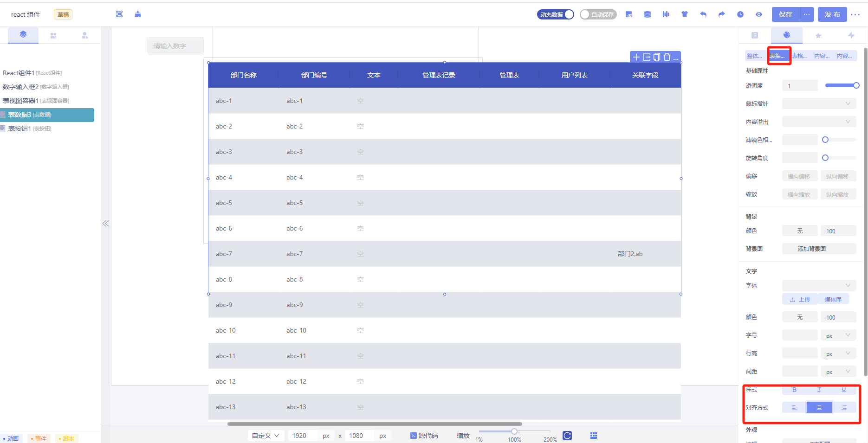Click the fit-to-screen icon in top toolbar
This screenshot has height=443, width=868.
(119, 14)
